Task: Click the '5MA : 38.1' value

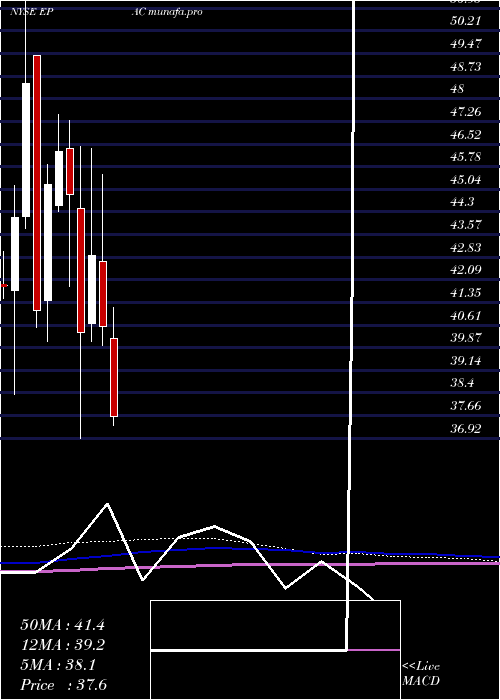Action: 58,665
